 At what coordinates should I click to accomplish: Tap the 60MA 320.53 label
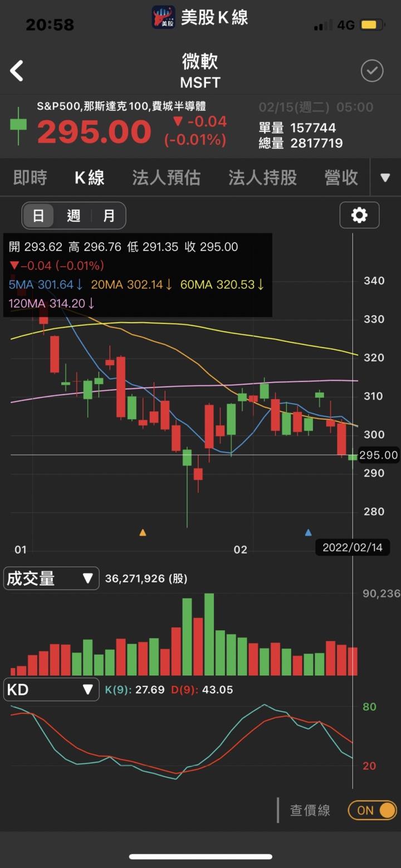(x=222, y=285)
